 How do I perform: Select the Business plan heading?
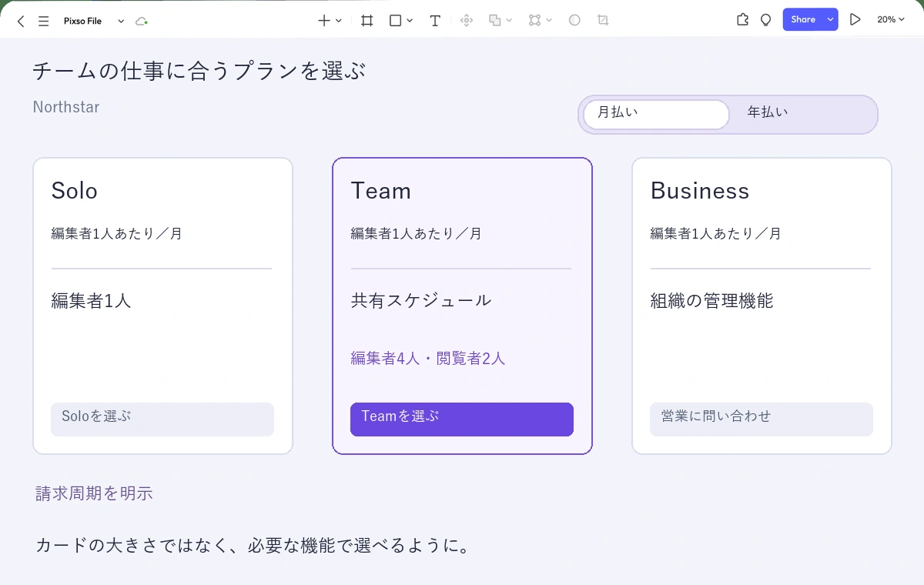click(x=700, y=191)
